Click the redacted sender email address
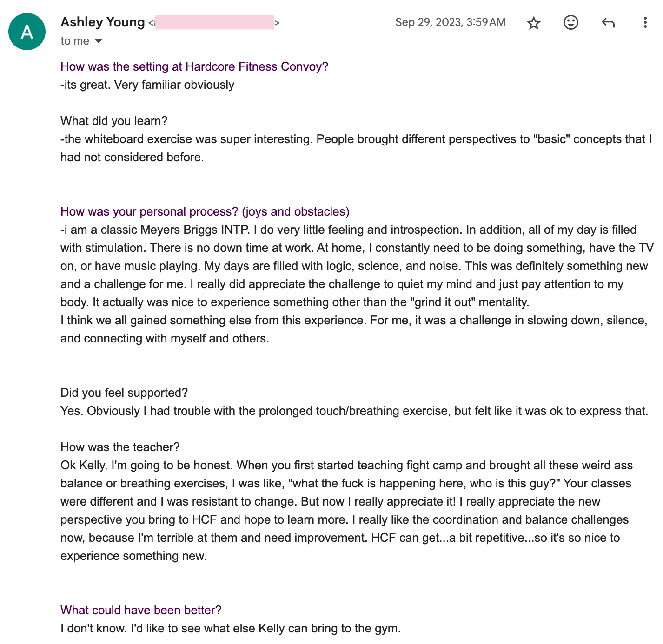 (214, 22)
